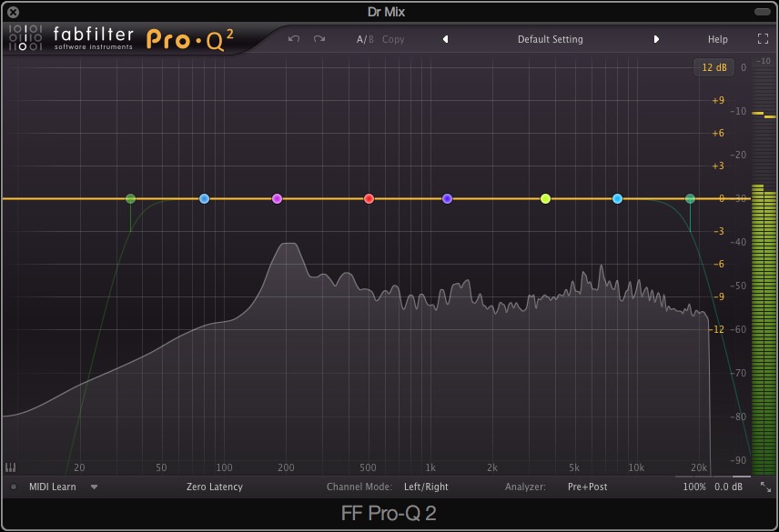Select the cyan band node near 8k

(x=618, y=198)
